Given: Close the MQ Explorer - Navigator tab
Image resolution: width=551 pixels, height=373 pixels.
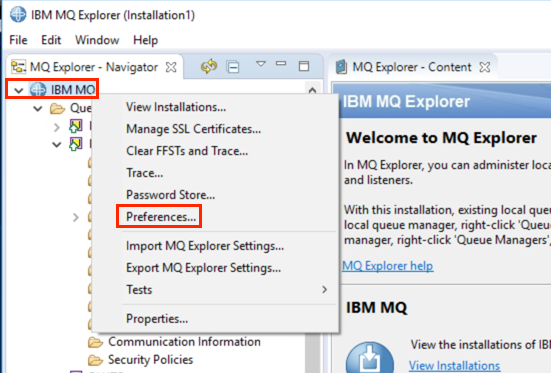Looking at the screenshot, I should click(171, 67).
